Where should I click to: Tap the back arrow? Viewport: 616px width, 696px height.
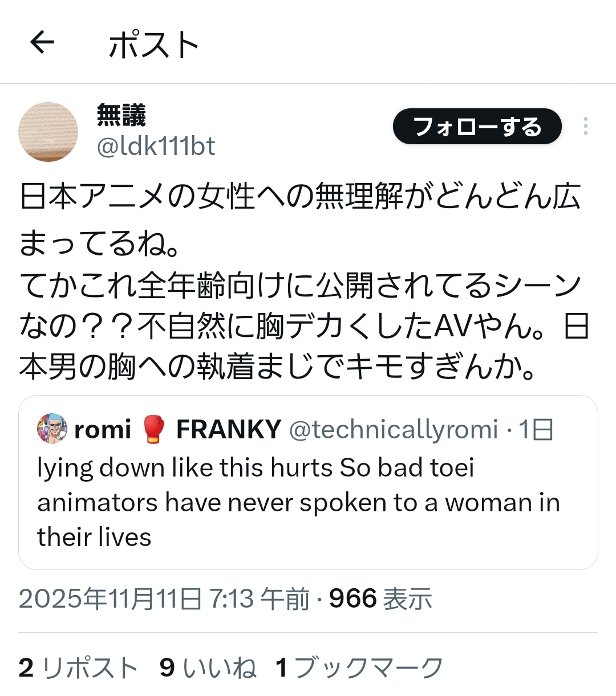click(42, 42)
